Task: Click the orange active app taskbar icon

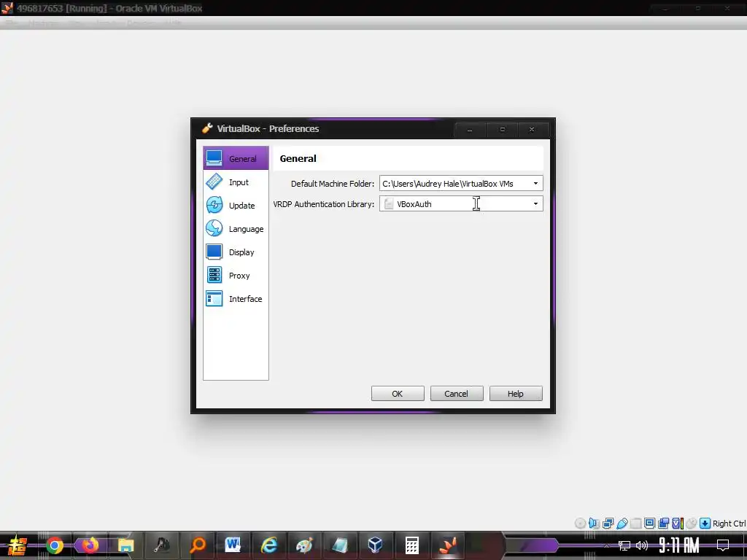Action: (448, 545)
